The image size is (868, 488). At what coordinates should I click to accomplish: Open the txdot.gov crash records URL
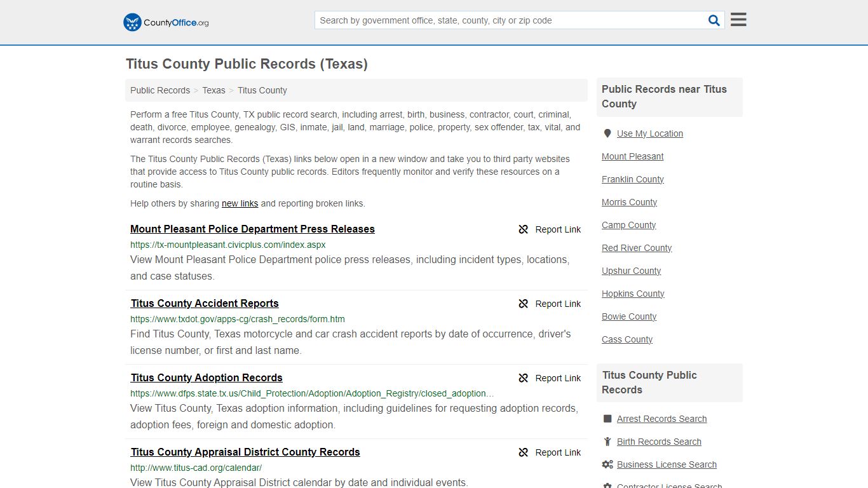pos(238,319)
